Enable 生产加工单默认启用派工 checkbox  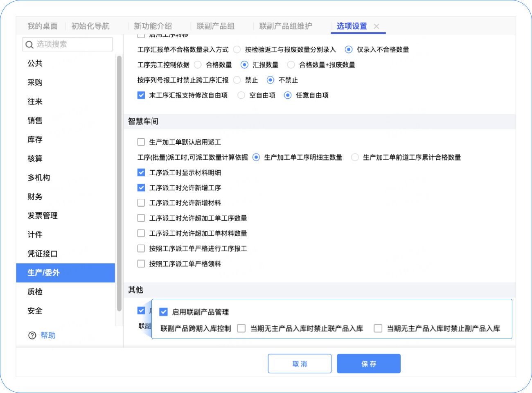click(141, 142)
